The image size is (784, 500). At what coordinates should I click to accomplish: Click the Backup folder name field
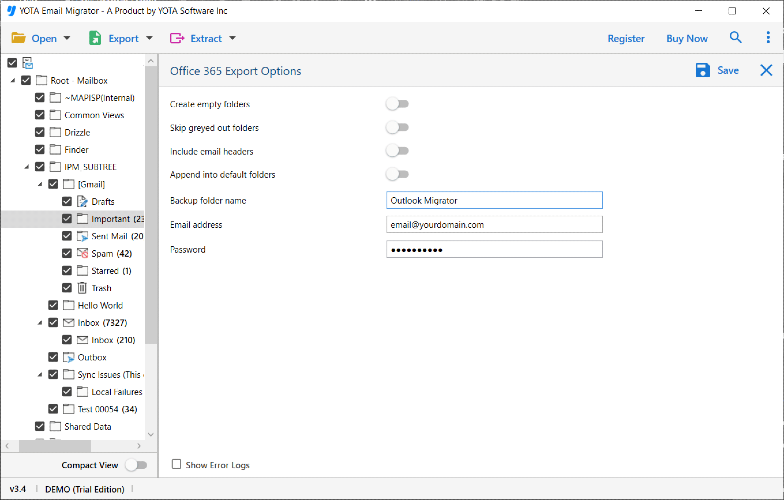click(x=494, y=200)
